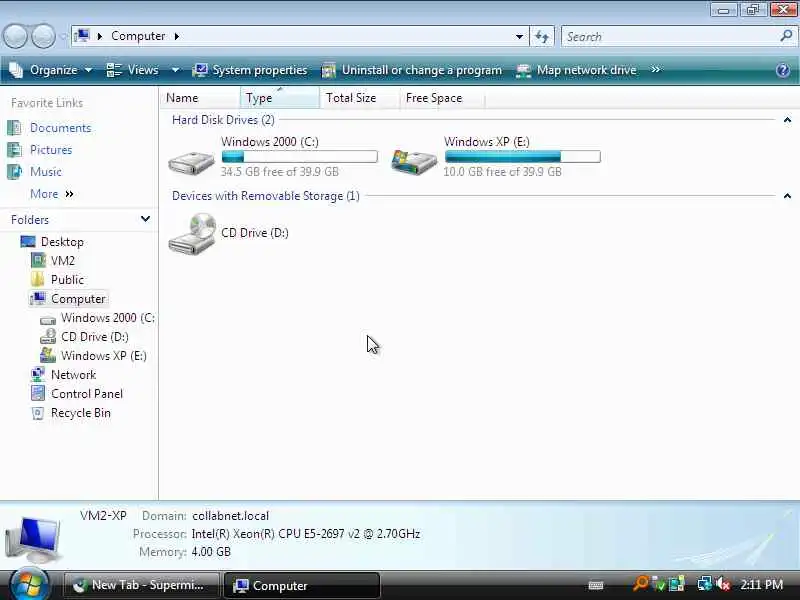800x600 pixels.
Task: Click the Pictures icon in Favorite Links
Action: (x=14, y=149)
